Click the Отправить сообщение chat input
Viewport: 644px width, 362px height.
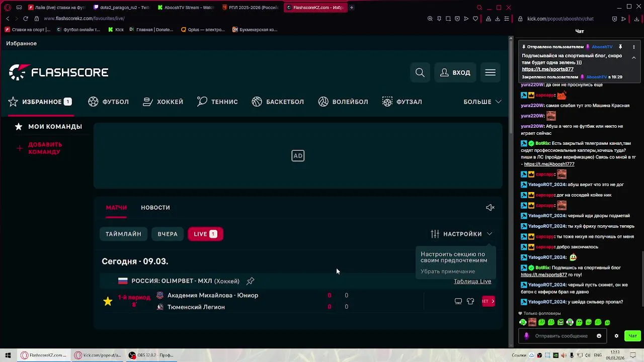pyautogui.click(x=561, y=336)
